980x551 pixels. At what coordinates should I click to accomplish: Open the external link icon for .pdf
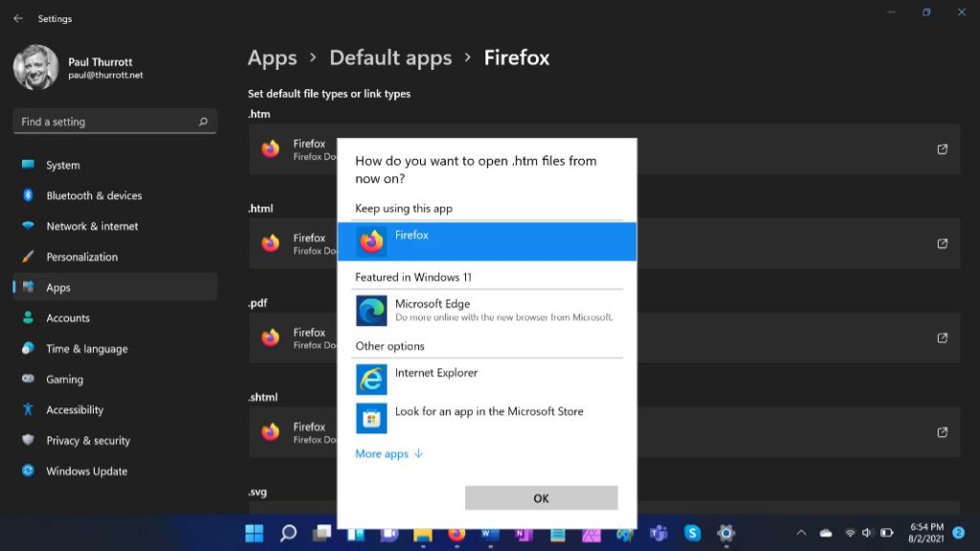pyautogui.click(x=942, y=338)
